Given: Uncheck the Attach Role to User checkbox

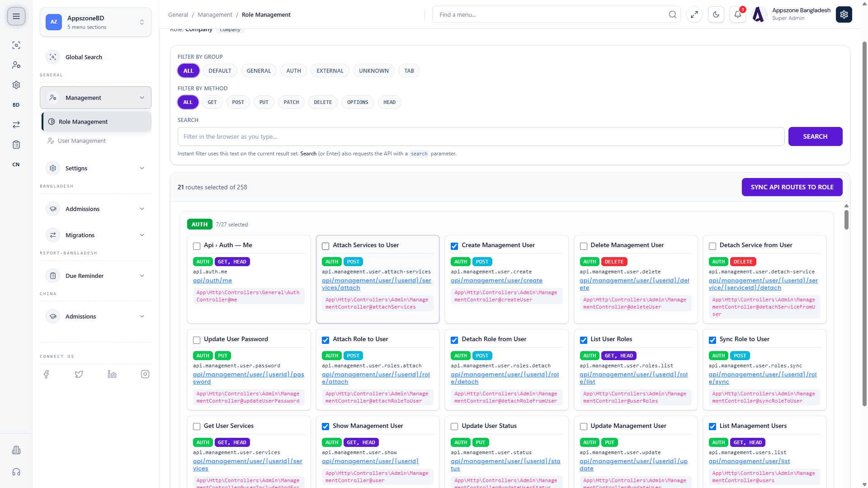Looking at the screenshot, I should (x=325, y=340).
